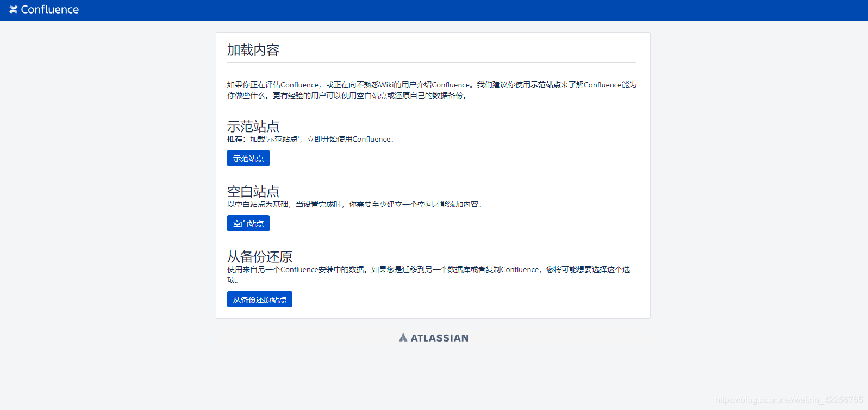Load the demo site with the 示范站点 button
The height and width of the screenshot is (410, 868).
(x=248, y=158)
